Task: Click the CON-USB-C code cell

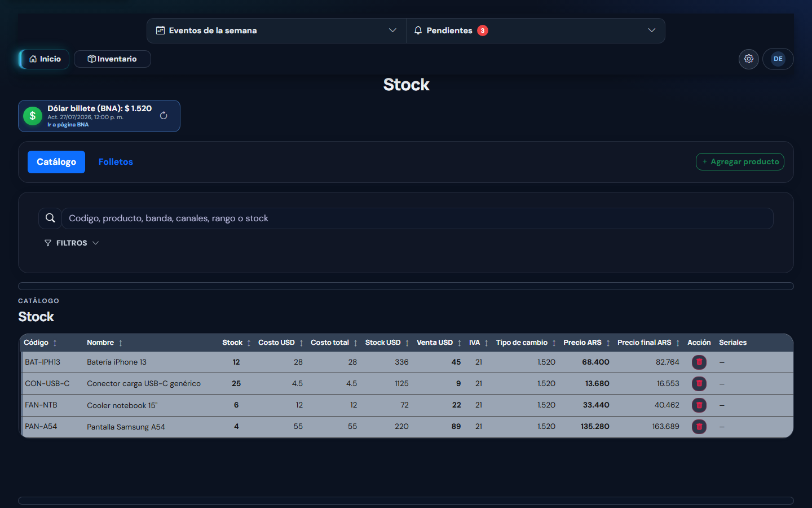Action: (47, 383)
